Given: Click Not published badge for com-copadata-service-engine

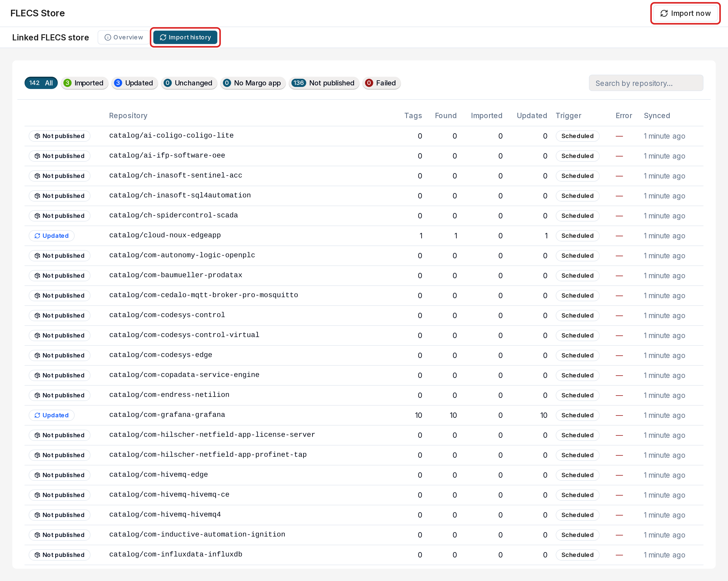Looking at the screenshot, I should click(59, 375).
